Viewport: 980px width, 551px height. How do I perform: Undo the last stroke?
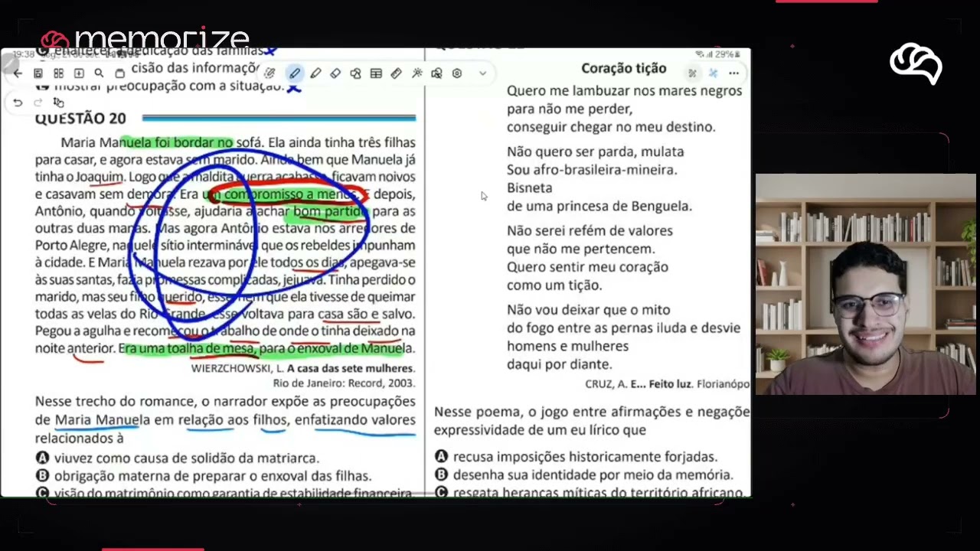pyautogui.click(x=18, y=103)
